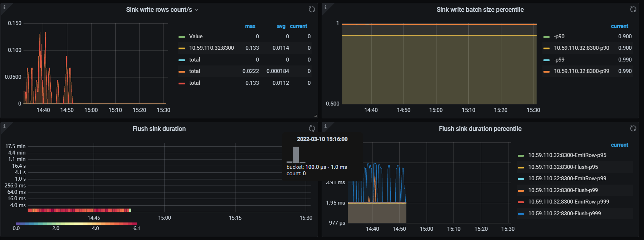
Task: Toggle the Value series in the legend
Action: (x=196, y=36)
